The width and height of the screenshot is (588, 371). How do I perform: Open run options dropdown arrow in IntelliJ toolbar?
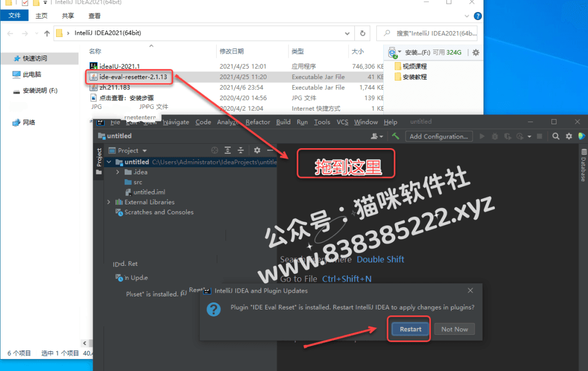(529, 137)
